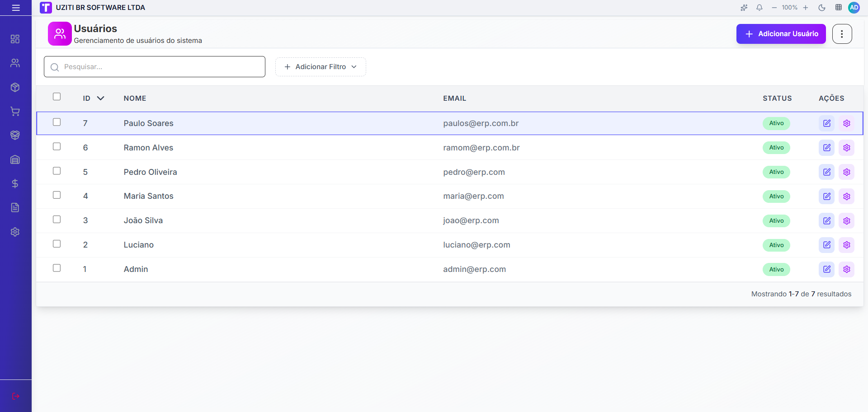
Task: Select email admin@erp.com
Action: [x=474, y=269]
